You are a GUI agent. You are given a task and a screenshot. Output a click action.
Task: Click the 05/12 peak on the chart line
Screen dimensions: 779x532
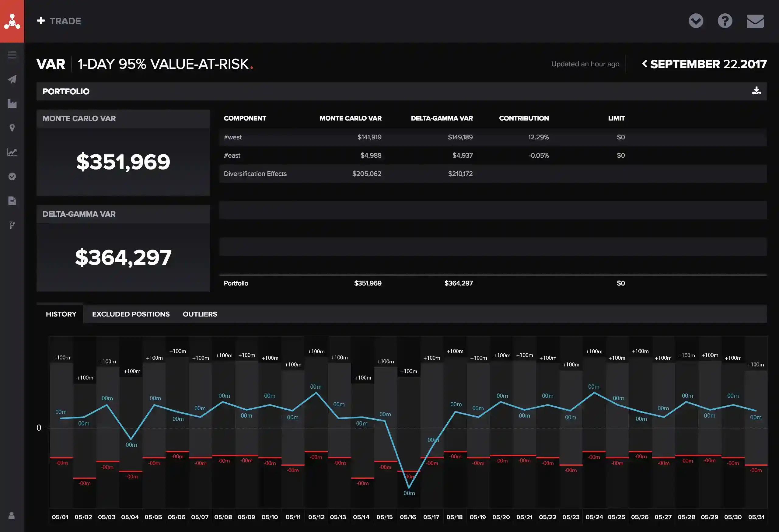click(316, 393)
